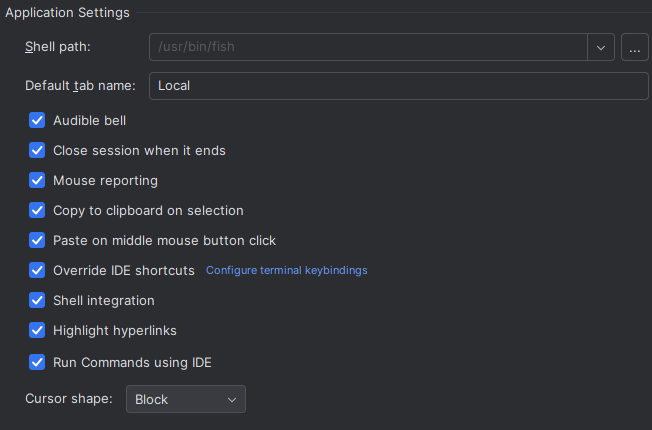This screenshot has width=652, height=430.
Task: Click into the /usr/bin/fish shell path field
Action: [368, 47]
